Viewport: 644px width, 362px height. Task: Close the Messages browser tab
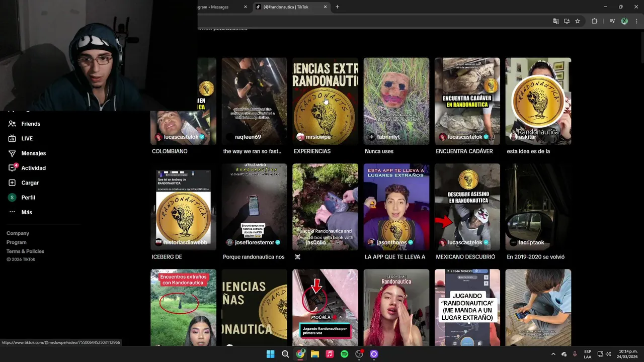(x=246, y=7)
